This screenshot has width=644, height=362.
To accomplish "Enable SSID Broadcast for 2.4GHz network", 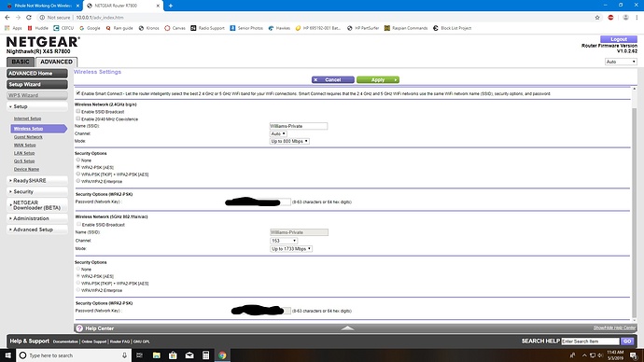I will (x=78, y=111).
